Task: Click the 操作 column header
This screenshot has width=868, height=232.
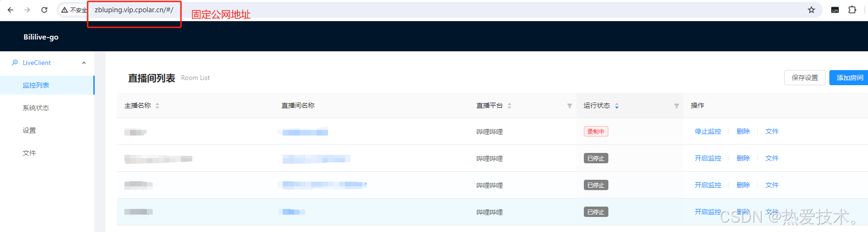Action: 697,105
